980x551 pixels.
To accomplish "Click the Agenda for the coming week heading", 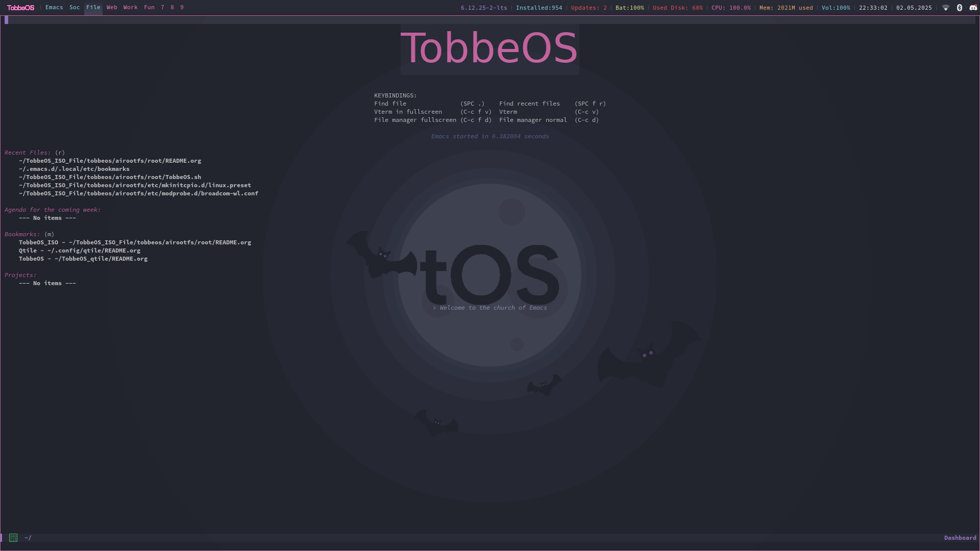I will pos(53,210).
